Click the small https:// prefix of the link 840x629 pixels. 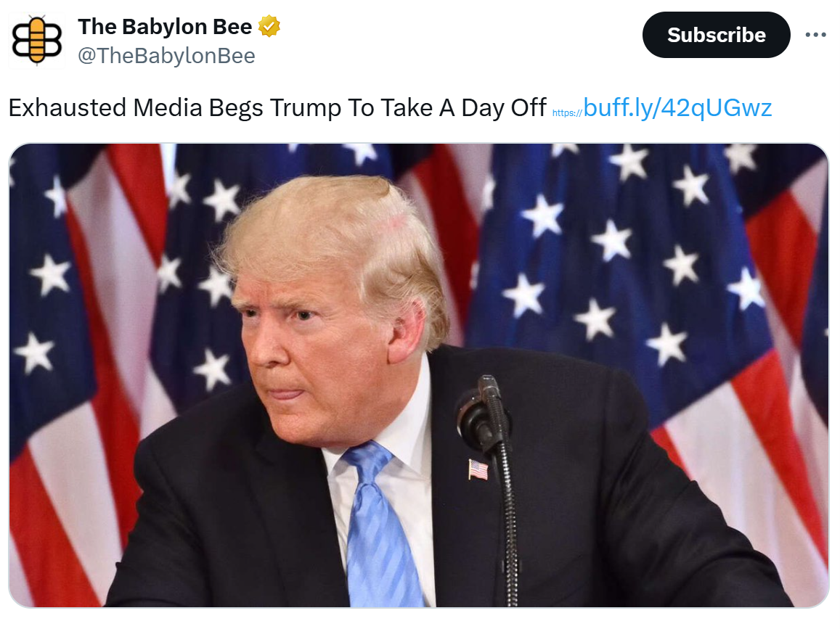[x=567, y=112]
